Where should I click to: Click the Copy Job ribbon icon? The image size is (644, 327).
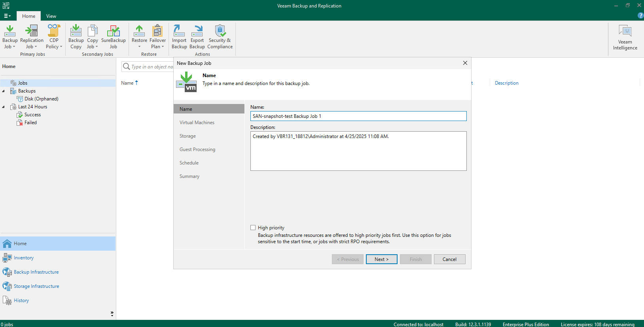point(93,36)
